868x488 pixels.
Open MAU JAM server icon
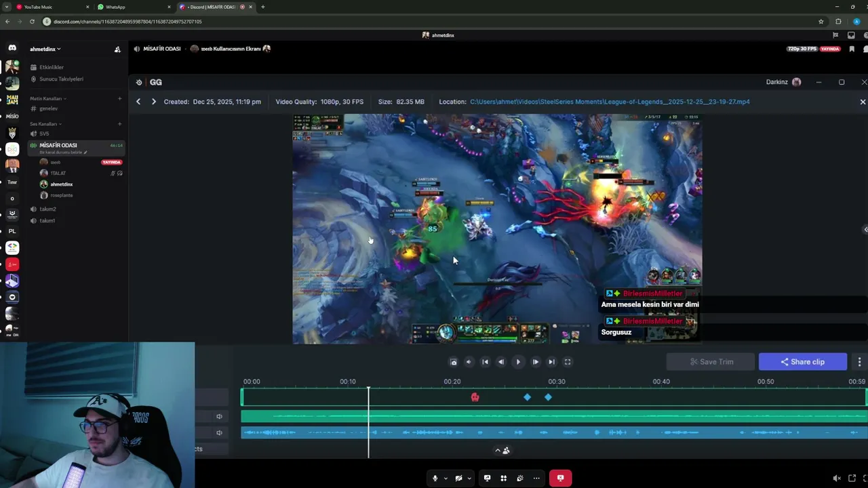coord(12,100)
